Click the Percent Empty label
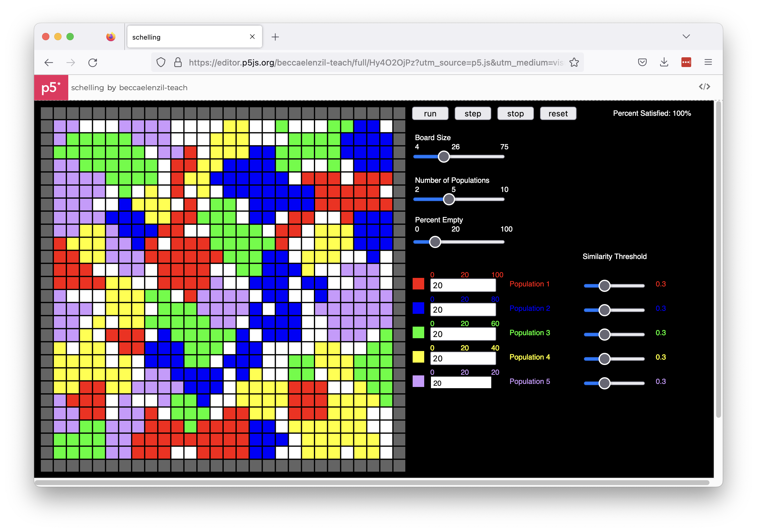 [439, 220]
